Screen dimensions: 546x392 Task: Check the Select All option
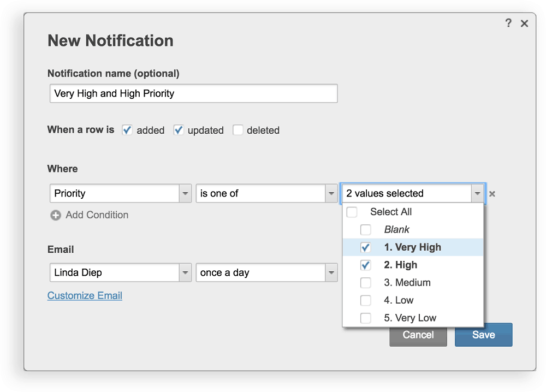(352, 212)
